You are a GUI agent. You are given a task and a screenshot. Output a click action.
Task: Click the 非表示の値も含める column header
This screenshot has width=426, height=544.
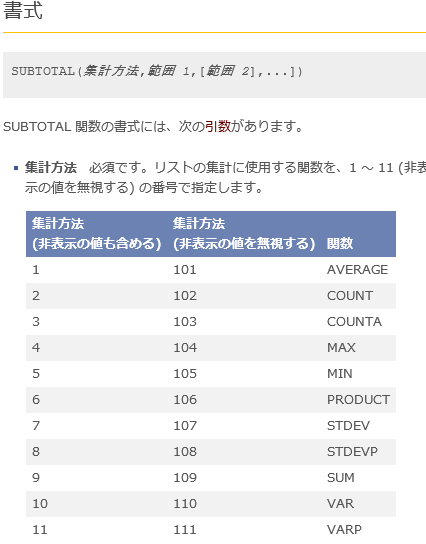click(96, 233)
